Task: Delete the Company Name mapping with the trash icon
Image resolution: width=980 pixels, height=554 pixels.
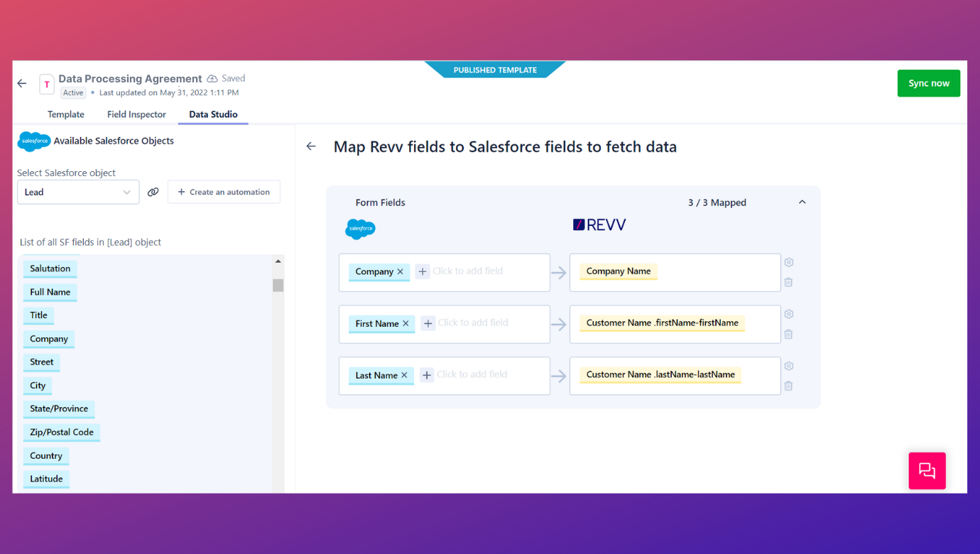Action: pyautogui.click(x=788, y=283)
